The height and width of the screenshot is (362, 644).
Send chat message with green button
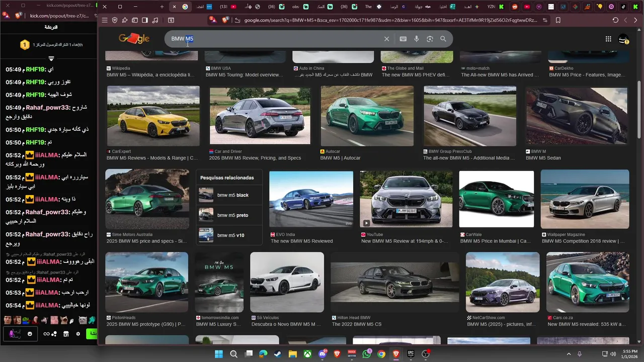click(x=93, y=334)
